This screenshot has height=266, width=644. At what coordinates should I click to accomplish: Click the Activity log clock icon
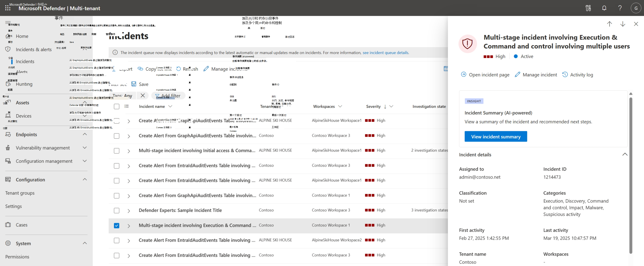(x=565, y=75)
